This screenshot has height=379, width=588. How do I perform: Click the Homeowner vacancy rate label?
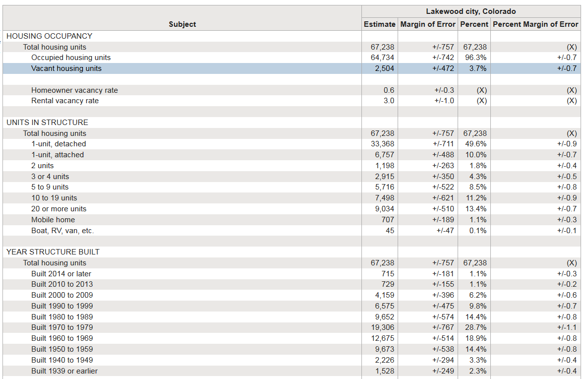click(x=74, y=90)
